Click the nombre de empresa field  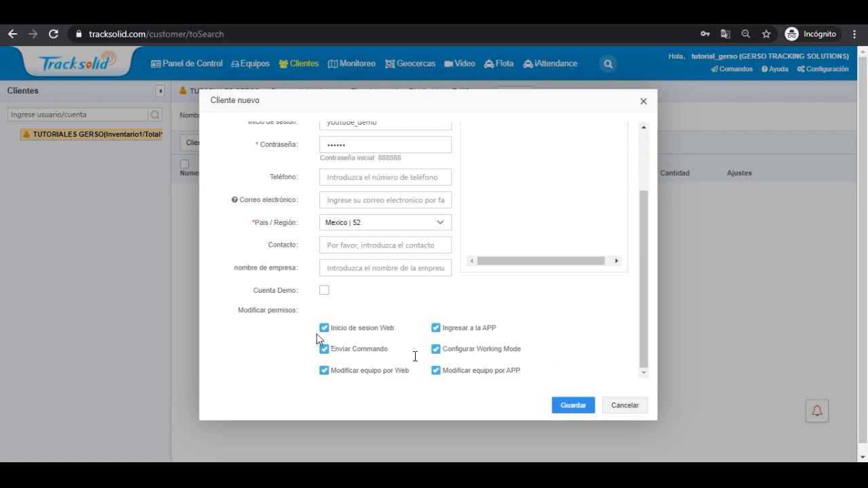coord(385,268)
